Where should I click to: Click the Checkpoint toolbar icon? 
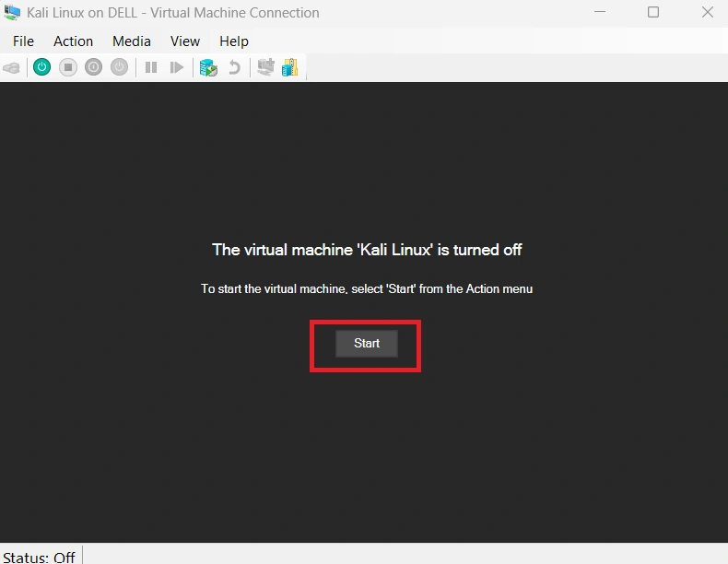[x=208, y=68]
